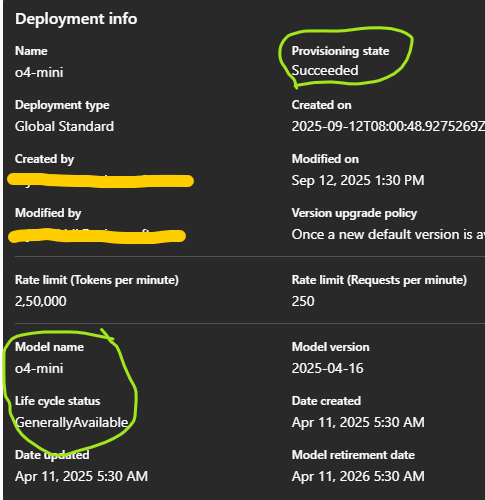The width and height of the screenshot is (485, 500).
Task: Click the 'Name' field label
Action: [x=31, y=51]
